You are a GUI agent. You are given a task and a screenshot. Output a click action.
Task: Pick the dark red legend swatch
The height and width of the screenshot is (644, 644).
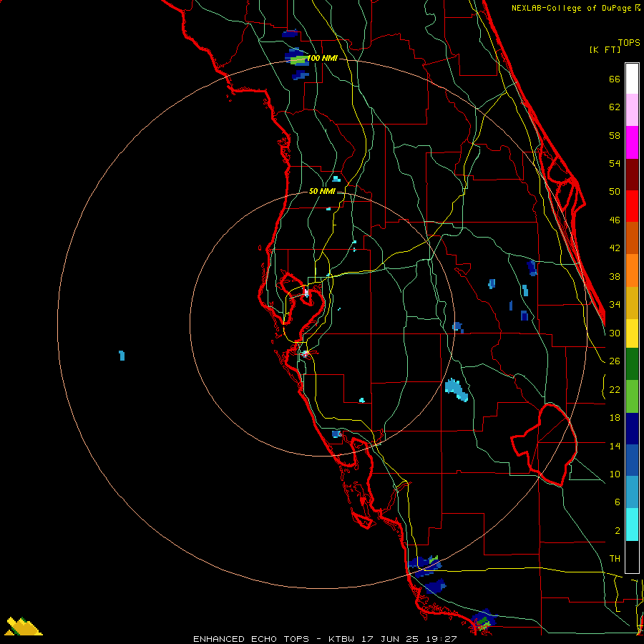point(632,175)
